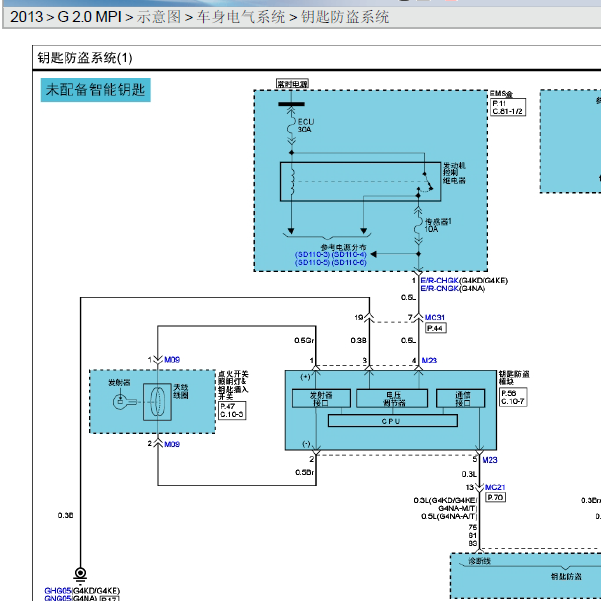The image size is (601, 601).
Task: Click the 发射器接口 block
Action: coord(321,399)
